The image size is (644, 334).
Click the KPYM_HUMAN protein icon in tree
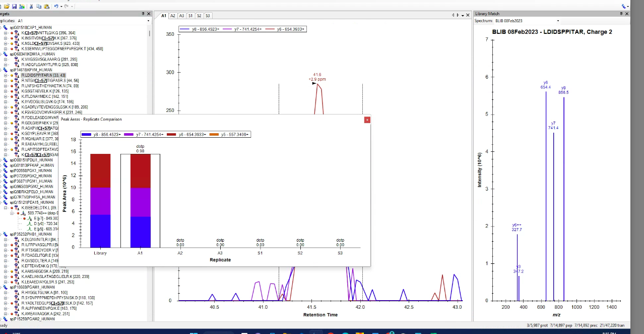6,70
